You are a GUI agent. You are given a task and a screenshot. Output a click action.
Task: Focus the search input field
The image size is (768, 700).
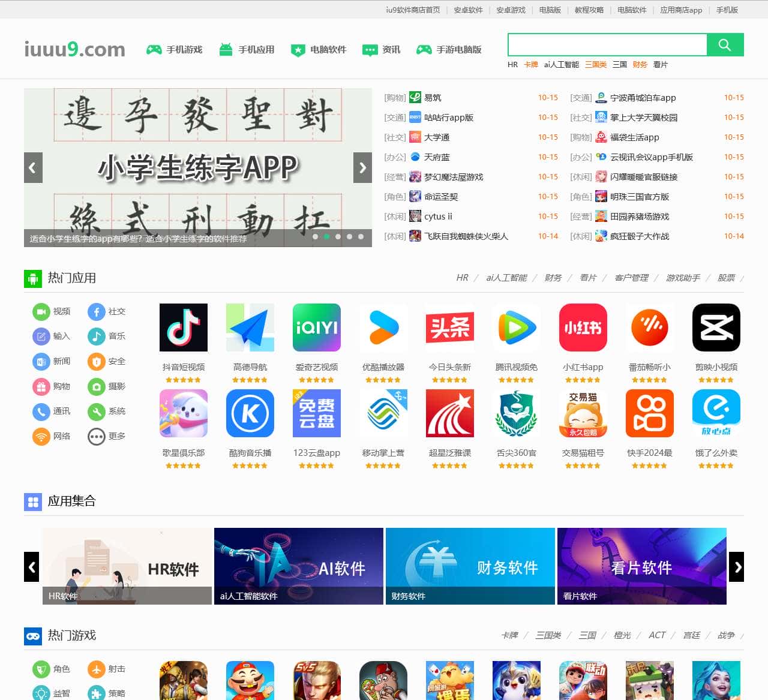(607, 45)
